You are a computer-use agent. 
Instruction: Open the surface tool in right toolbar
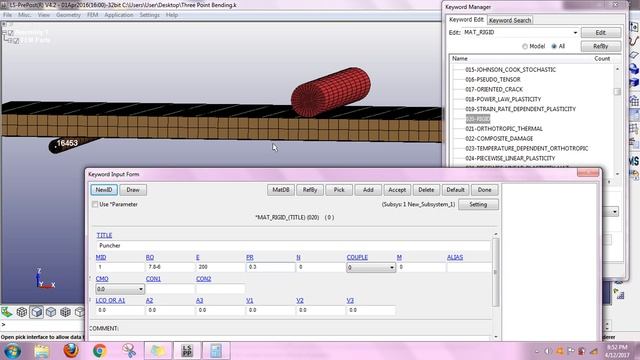coord(634,55)
